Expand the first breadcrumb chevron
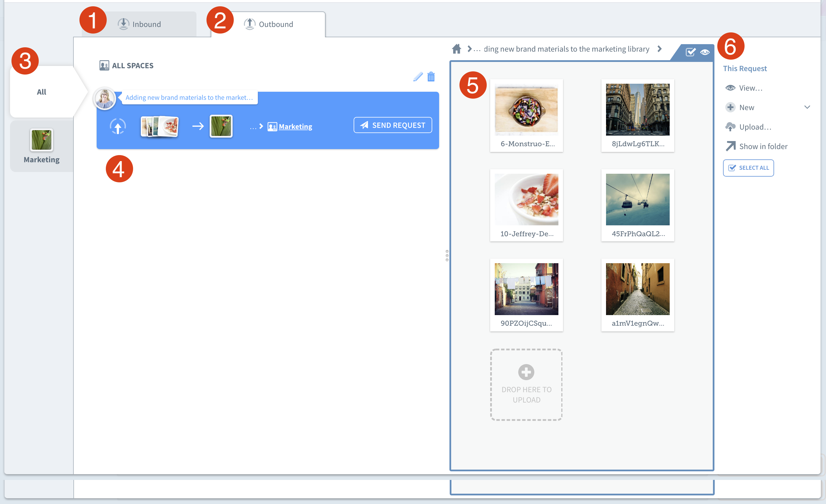 click(469, 49)
